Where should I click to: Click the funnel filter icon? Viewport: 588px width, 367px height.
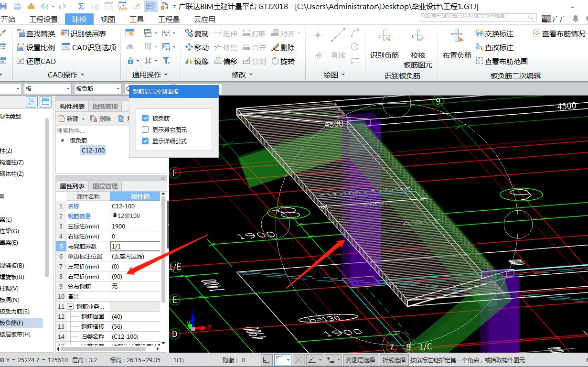[166, 61]
